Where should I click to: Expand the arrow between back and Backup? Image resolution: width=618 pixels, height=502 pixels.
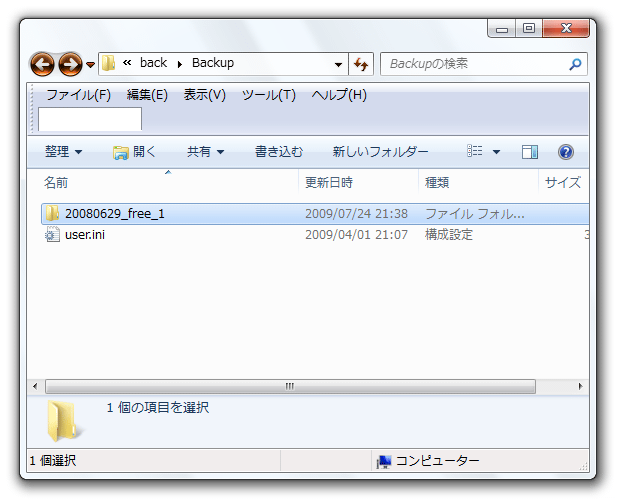pos(180,64)
